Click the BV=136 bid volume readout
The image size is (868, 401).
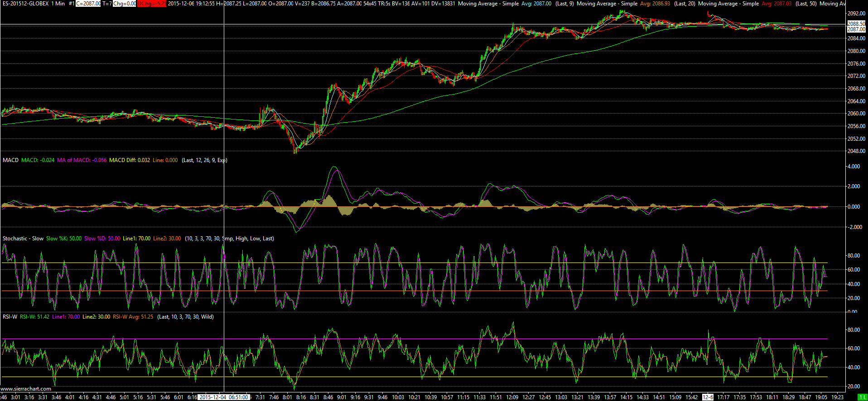[x=401, y=4]
